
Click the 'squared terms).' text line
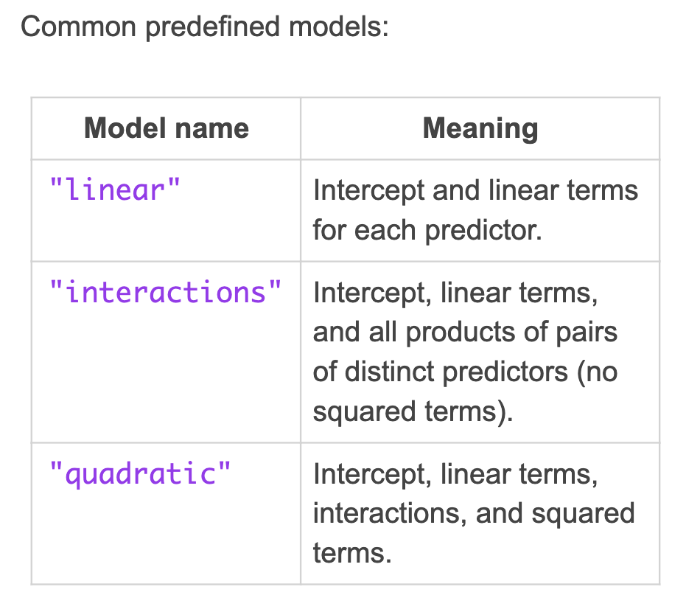[x=413, y=411]
